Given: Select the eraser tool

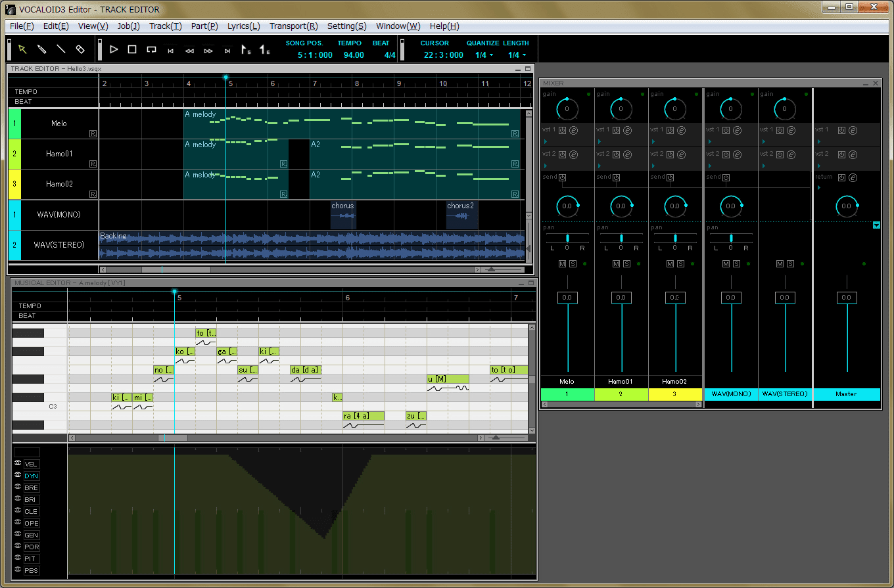Looking at the screenshot, I should 80,49.
